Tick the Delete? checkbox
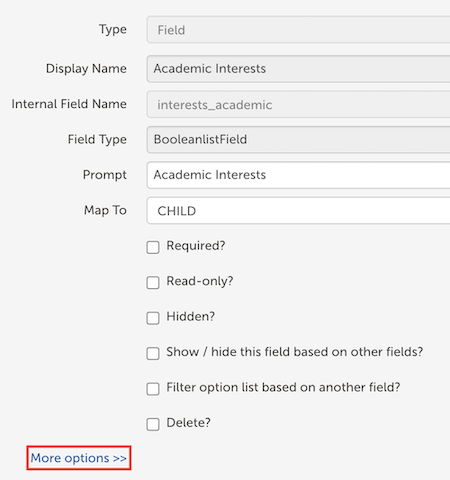Viewport: 450px width, 480px height. [x=153, y=424]
